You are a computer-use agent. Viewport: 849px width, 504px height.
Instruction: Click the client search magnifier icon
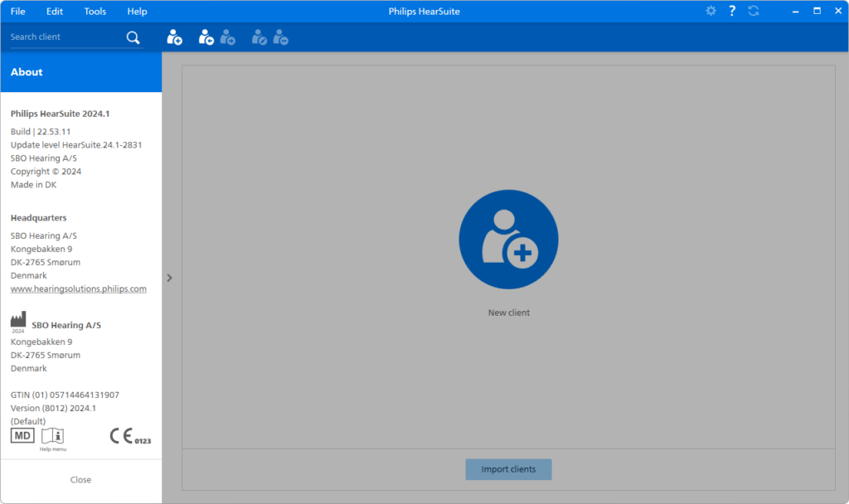[x=133, y=36]
